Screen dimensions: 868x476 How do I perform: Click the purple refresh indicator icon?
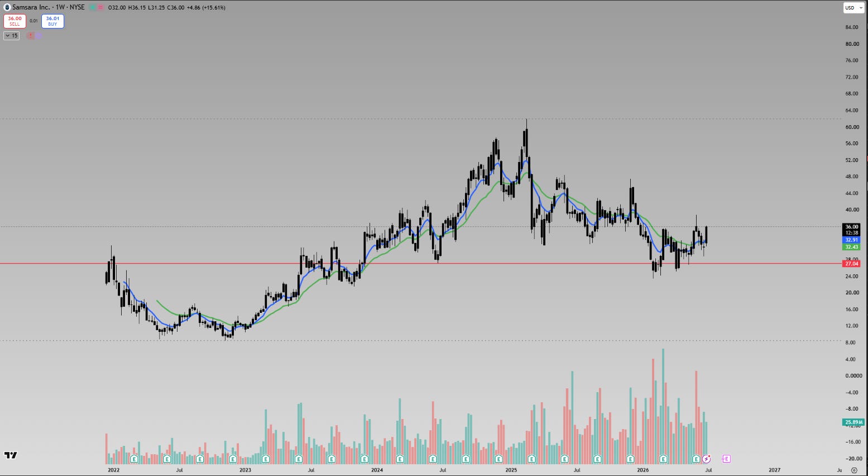click(39, 36)
